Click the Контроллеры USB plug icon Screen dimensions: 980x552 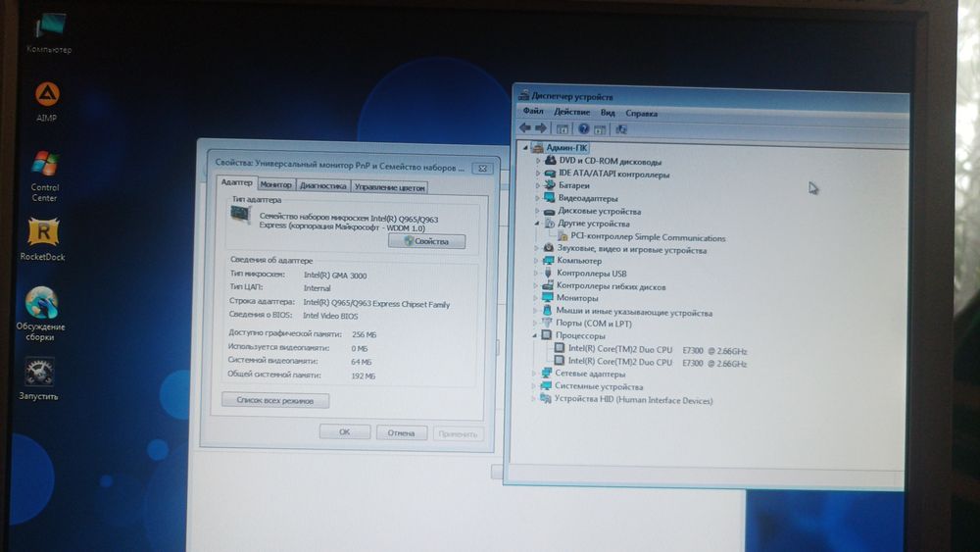[548, 273]
